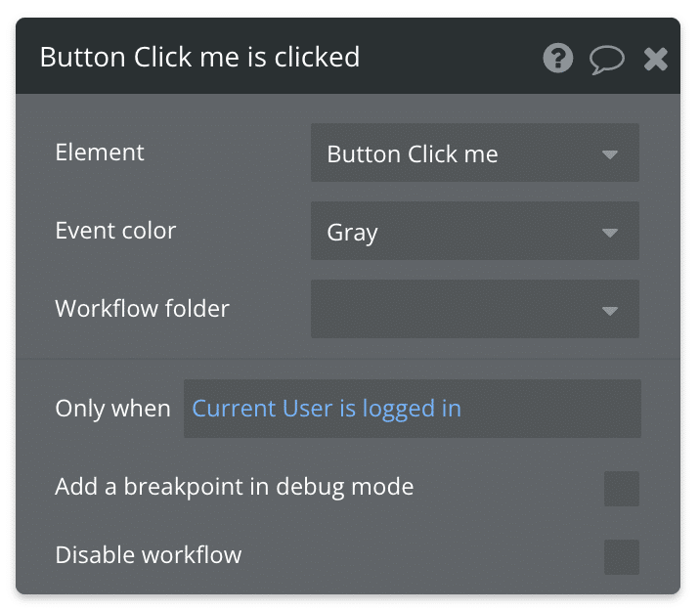Click the Only when label
This screenshot has height=610, width=700.
tap(112, 409)
